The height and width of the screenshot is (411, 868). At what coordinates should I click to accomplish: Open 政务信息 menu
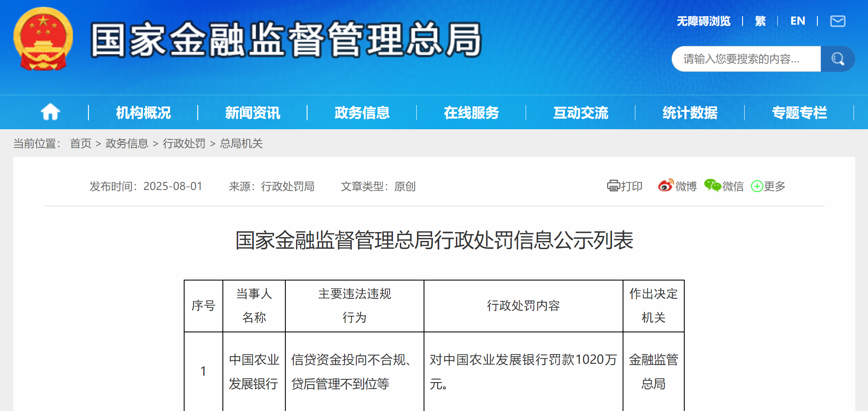362,113
